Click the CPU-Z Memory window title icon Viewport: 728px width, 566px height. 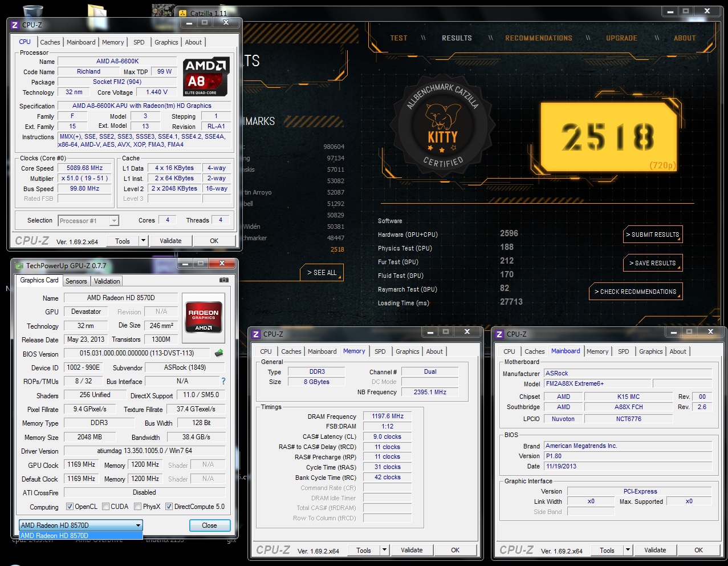point(257,334)
